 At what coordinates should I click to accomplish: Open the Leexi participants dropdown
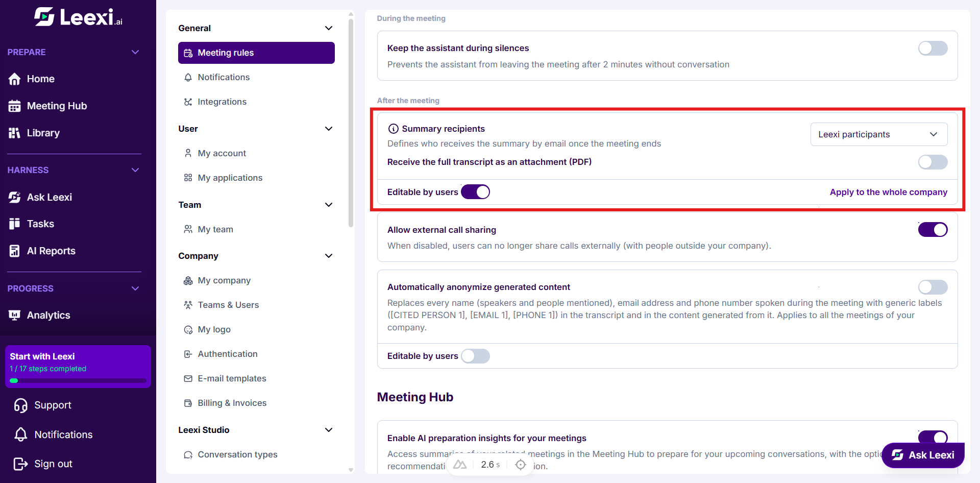(879, 134)
